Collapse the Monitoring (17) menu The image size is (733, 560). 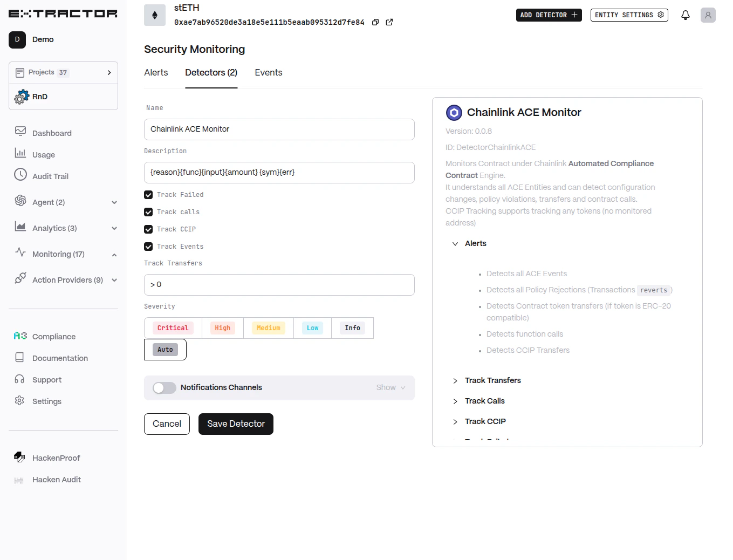tap(114, 255)
